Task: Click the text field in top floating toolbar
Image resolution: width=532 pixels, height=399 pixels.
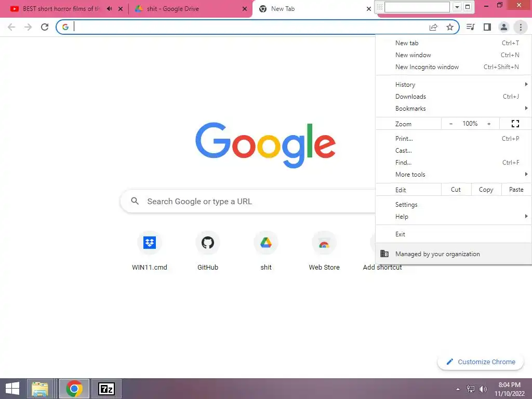Action: click(x=417, y=7)
